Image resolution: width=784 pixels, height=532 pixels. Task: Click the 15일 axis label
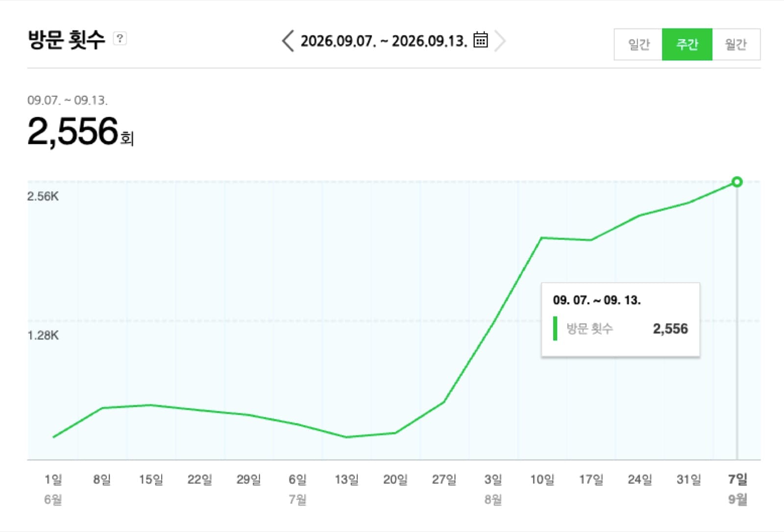point(151,479)
